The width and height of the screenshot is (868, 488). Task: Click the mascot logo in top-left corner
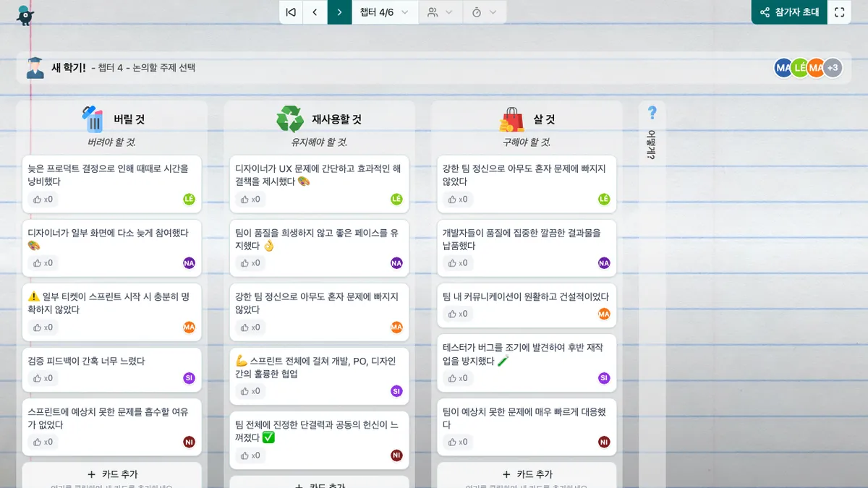tap(25, 14)
